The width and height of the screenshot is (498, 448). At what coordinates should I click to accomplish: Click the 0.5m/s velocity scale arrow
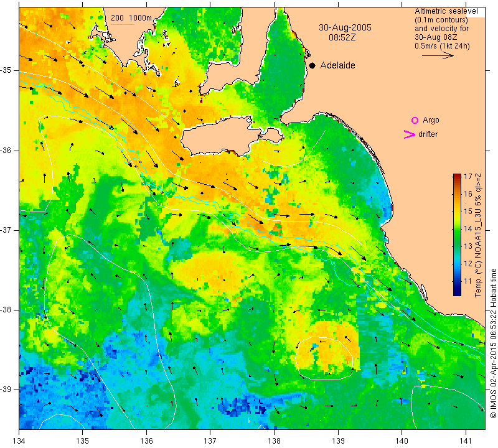pyautogui.click(x=438, y=55)
